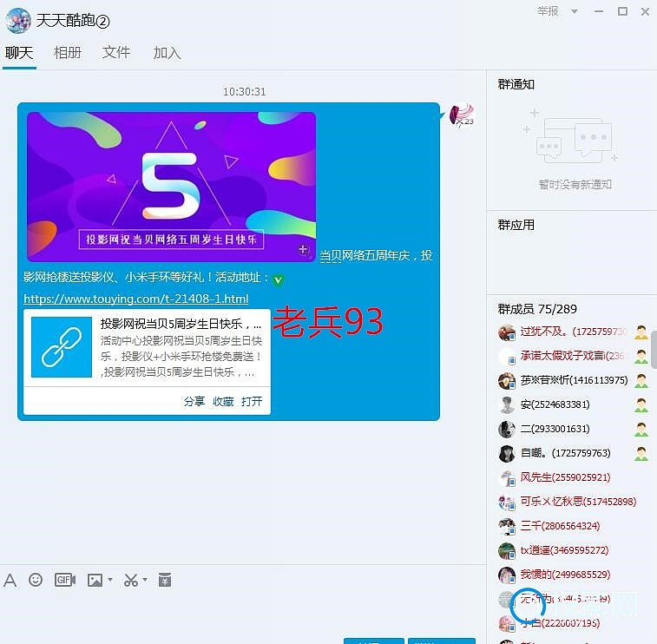Click the green V badge after 活动地址
This screenshot has height=644, width=657.
click(278, 280)
